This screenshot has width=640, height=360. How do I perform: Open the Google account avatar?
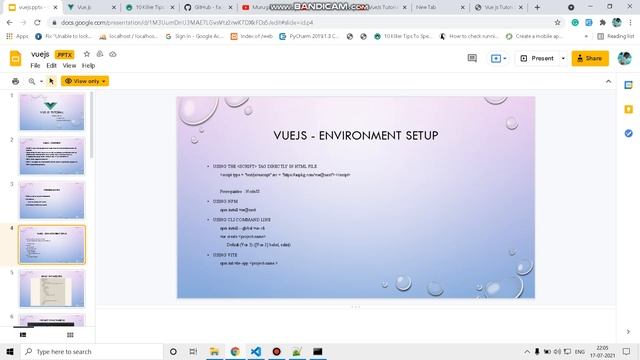coord(624,58)
